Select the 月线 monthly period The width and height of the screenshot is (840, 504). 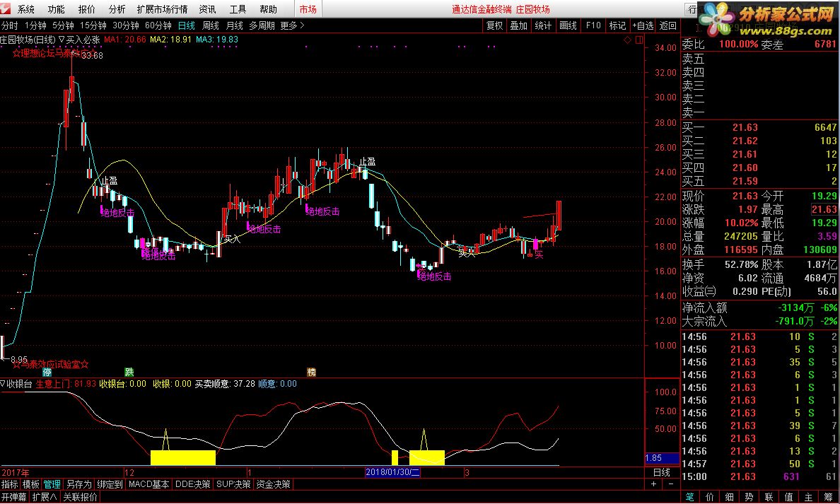click(x=235, y=25)
